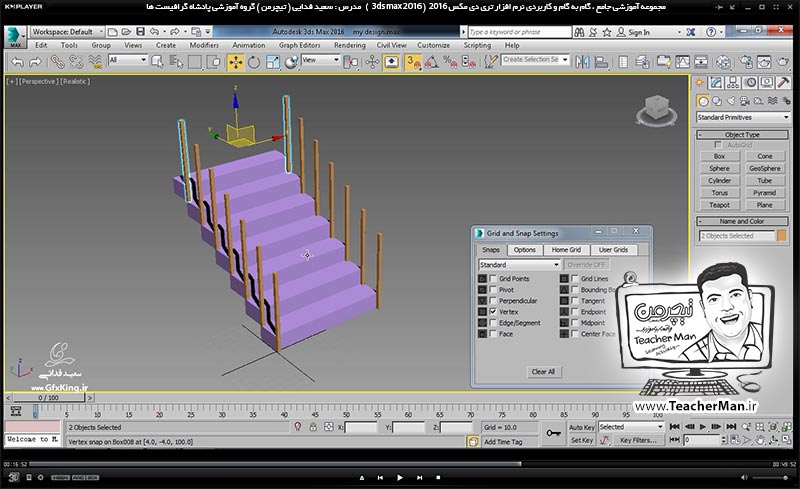Uncheck the Vertex snap checkbox

[x=493, y=311]
